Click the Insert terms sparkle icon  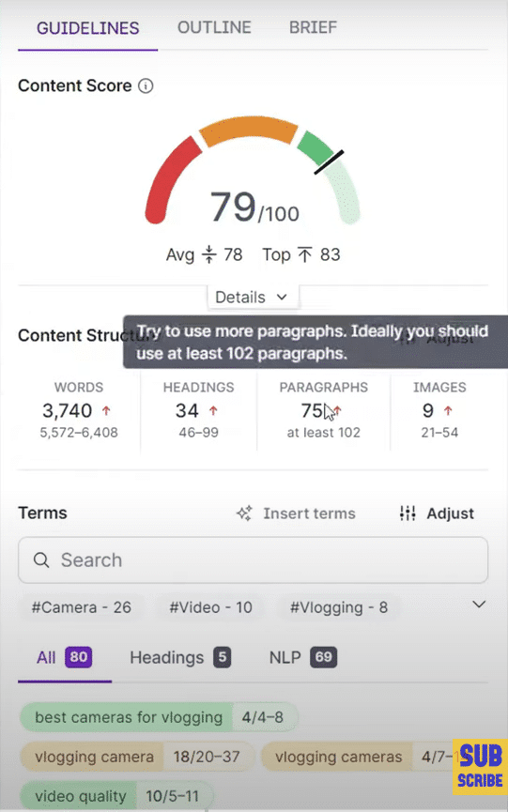pyautogui.click(x=244, y=513)
